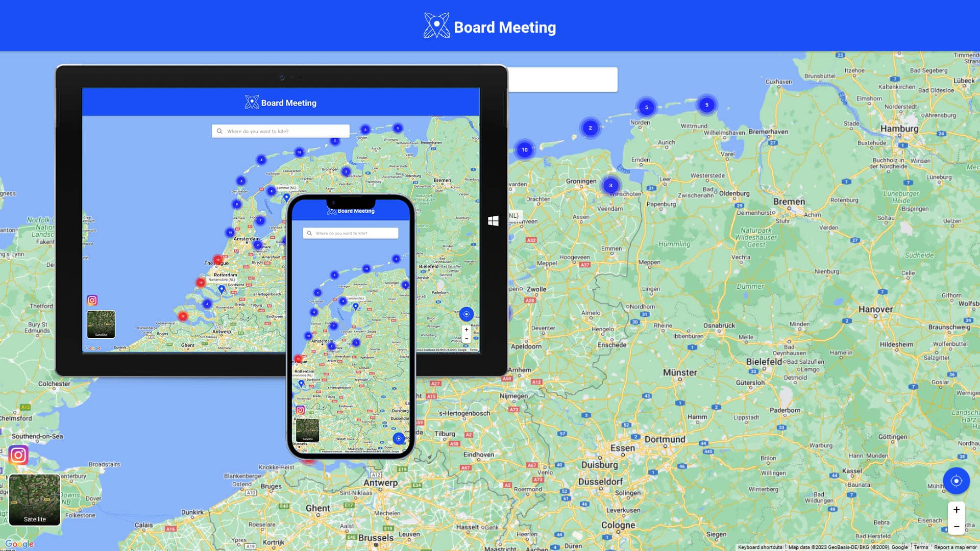Click the Bremen city label

pyautogui.click(x=789, y=202)
